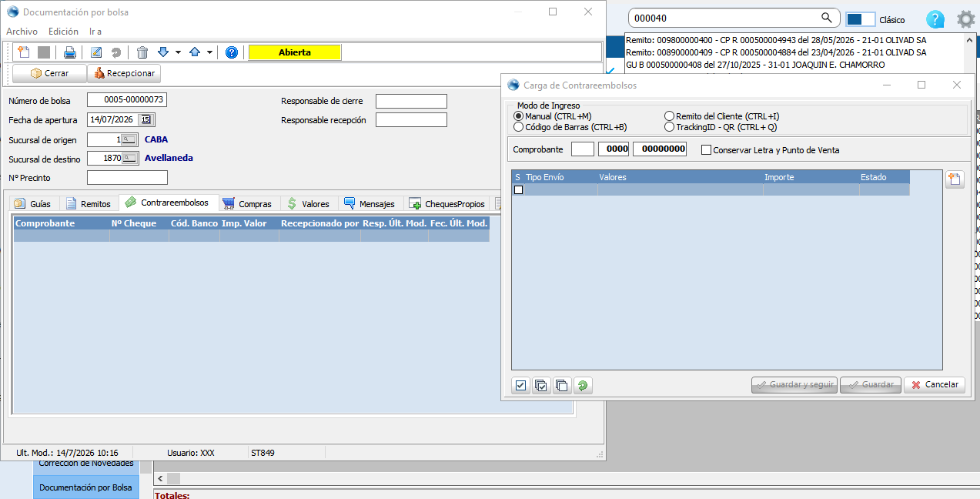
Task: Click the Documentación por Bolsa sidebar item
Action: pos(85,487)
